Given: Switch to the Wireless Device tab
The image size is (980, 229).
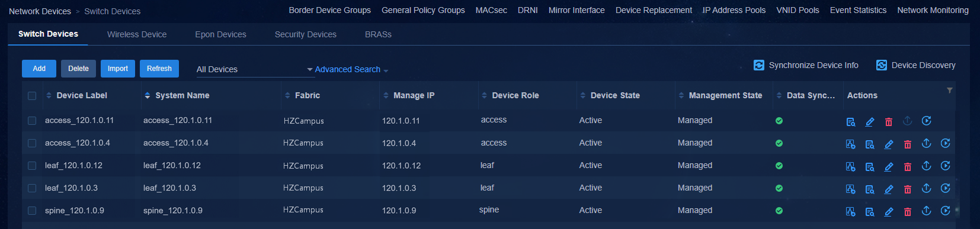Looking at the screenshot, I should (x=137, y=34).
